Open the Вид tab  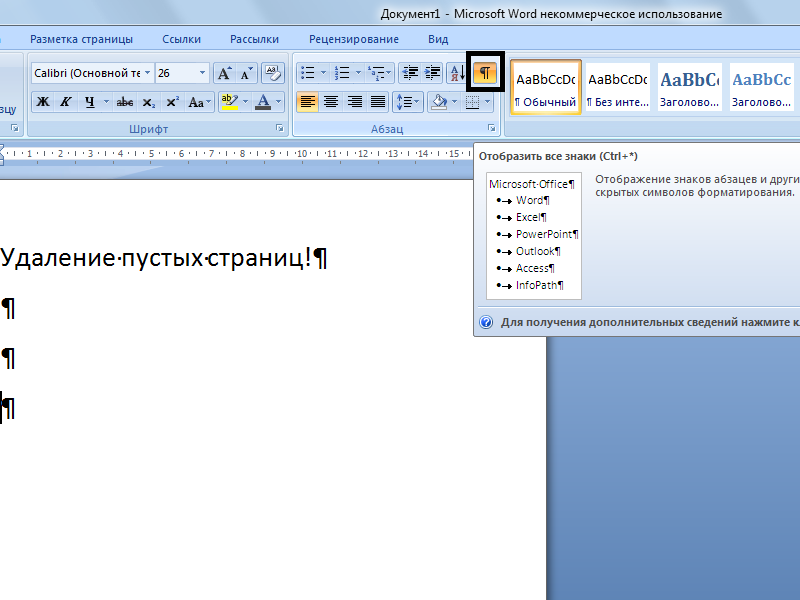[438, 39]
